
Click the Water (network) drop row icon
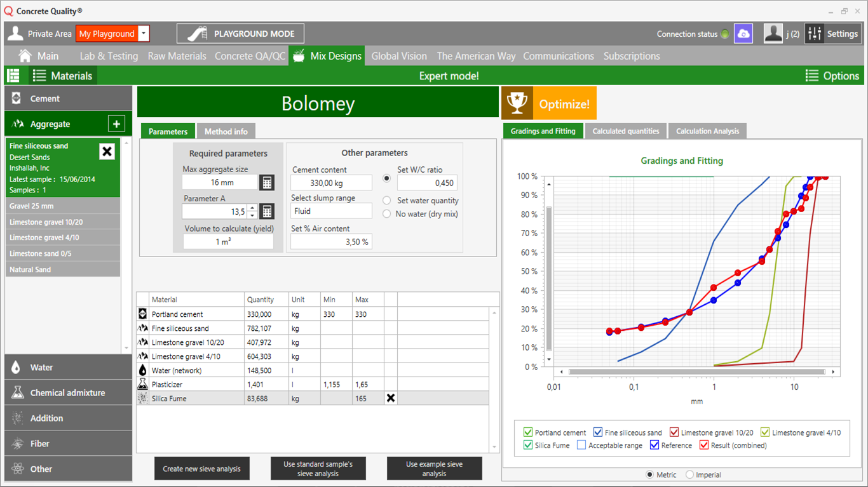click(x=142, y=370)
